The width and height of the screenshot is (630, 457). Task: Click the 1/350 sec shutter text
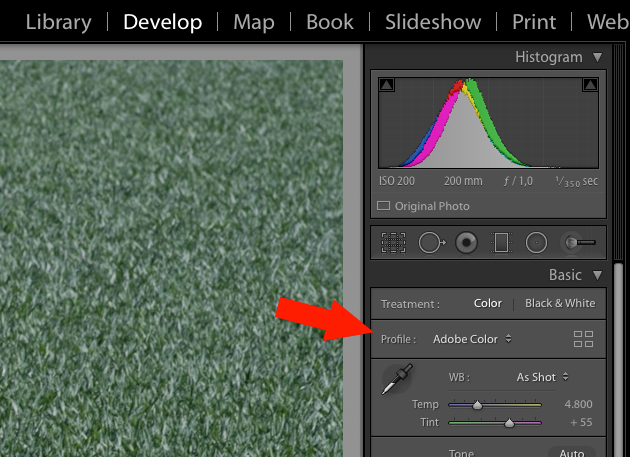(577, 181)
